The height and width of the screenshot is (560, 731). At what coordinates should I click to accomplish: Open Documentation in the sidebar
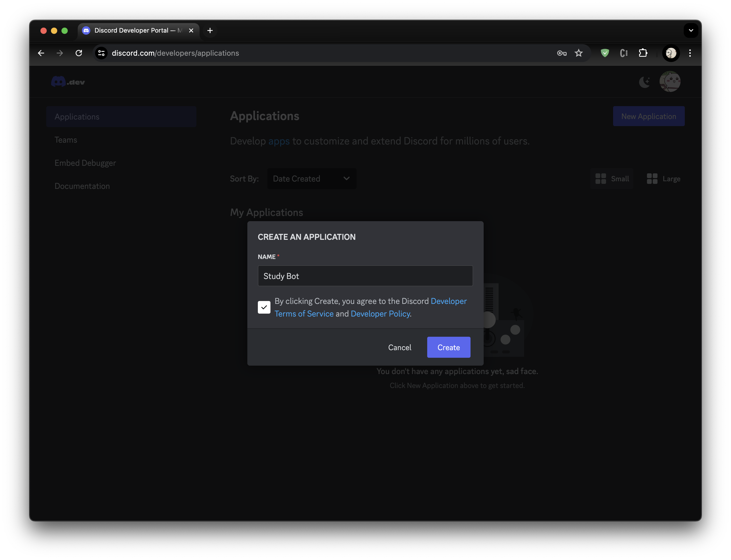(82, 186)
